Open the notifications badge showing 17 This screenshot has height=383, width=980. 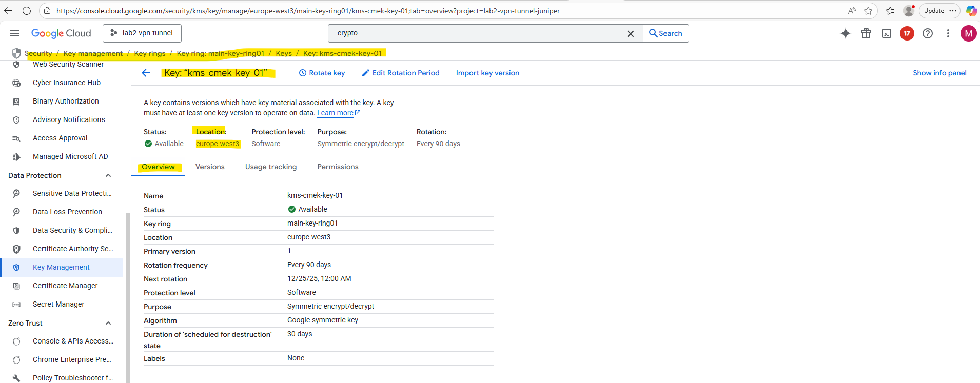click(907, 33)
